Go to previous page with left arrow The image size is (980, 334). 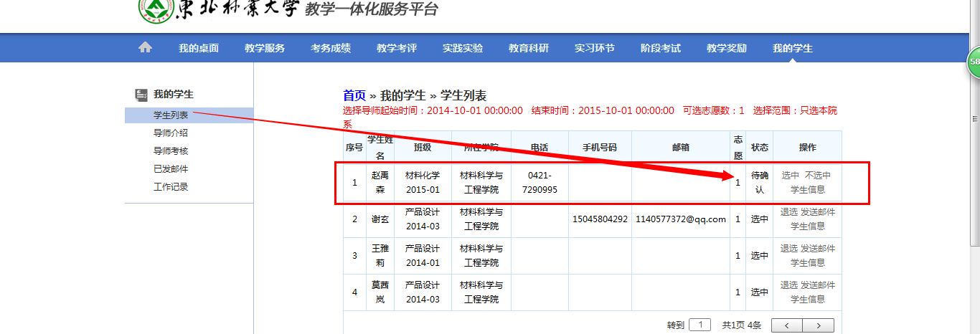(787, 325)
